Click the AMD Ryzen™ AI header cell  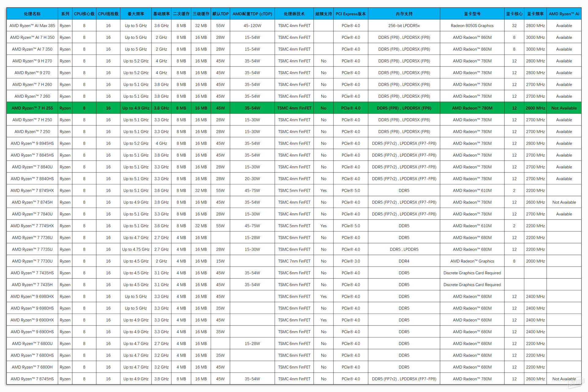coord(564,14)
